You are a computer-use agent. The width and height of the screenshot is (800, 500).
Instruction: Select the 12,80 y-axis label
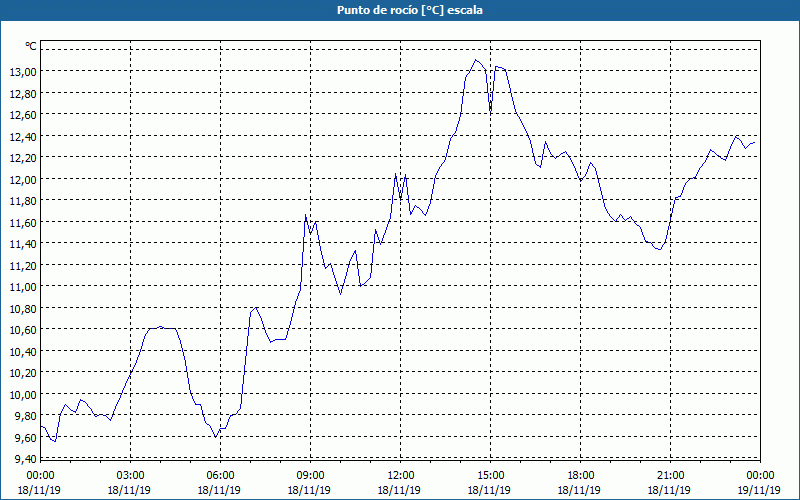pos(23,93)
